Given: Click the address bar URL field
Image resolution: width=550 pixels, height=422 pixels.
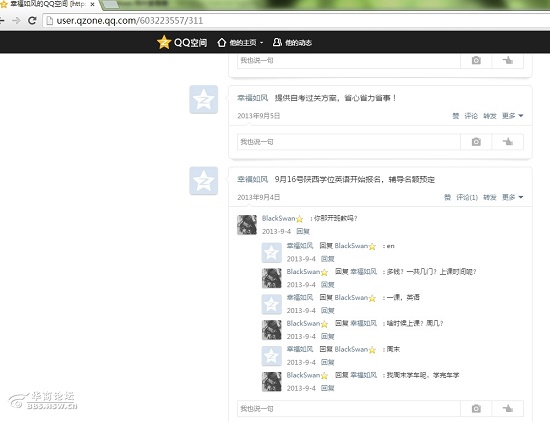Looking at the screenshot, I should coord(295,21).
